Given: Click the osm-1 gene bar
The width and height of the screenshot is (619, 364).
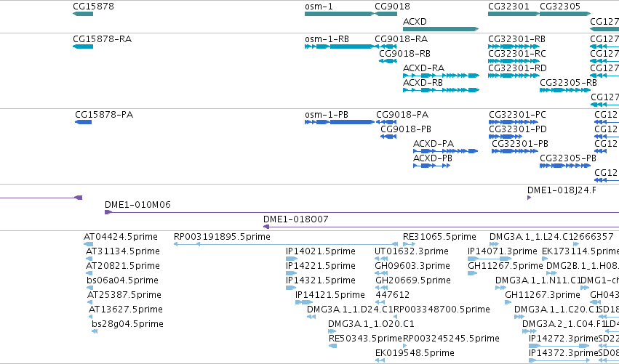Looking at the screenshot, I should tap(340, 14).
